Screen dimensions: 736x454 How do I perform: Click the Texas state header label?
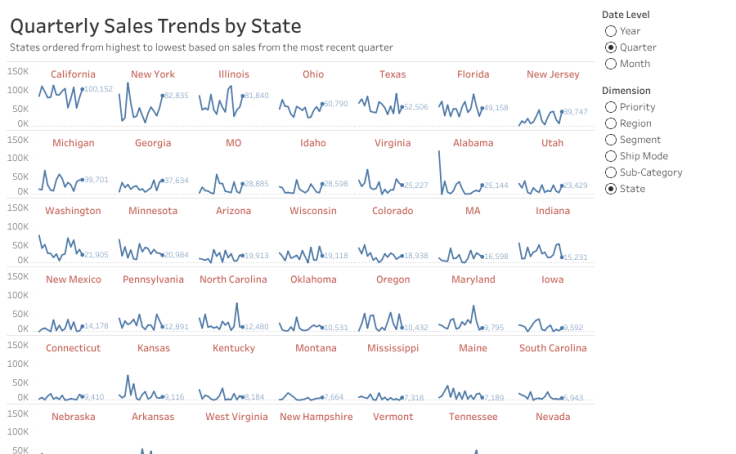(x=393, y=75)
